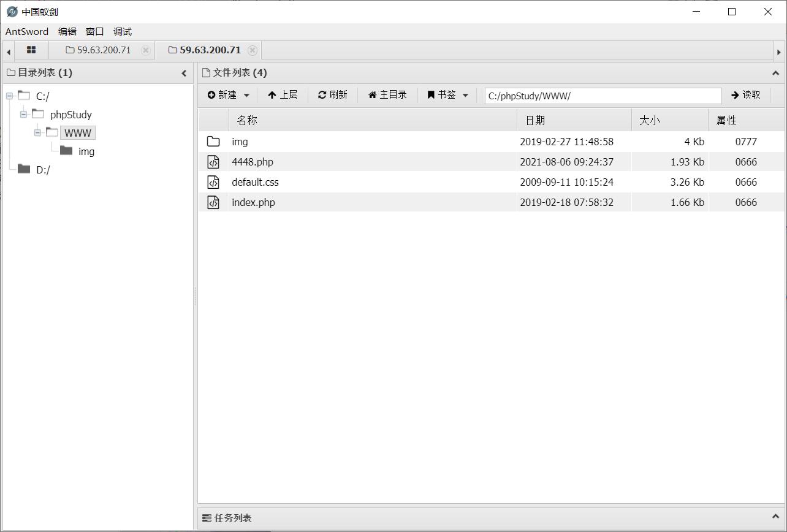Click the PHP file icon beside 4448.php
This screenshot has width=787, height=532.
[x=213, y=161]
